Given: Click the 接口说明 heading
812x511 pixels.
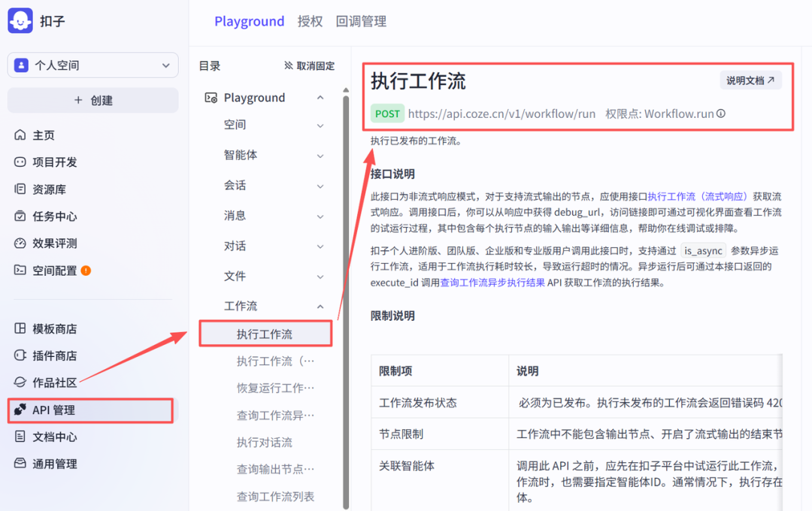Looking at the screenshot, I should coord(392,174).
